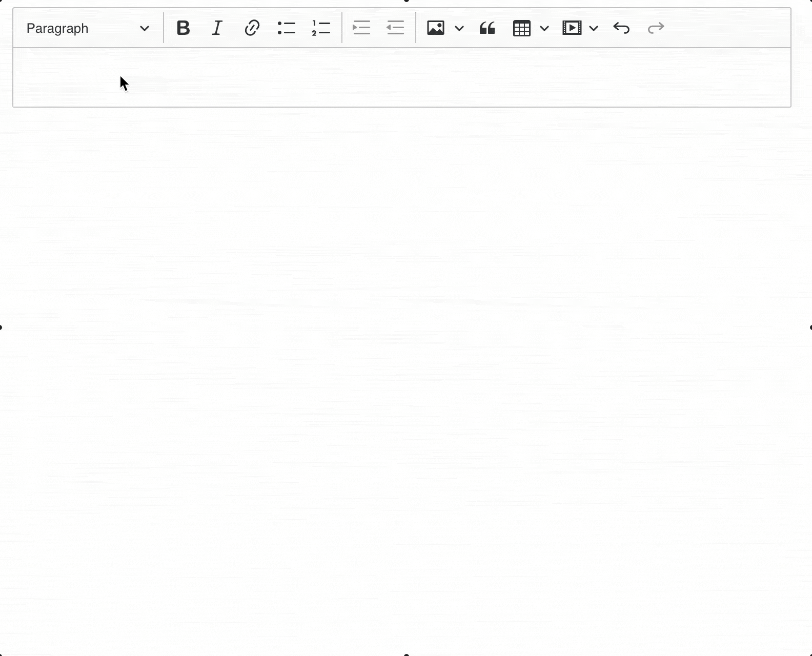Start a numbered list
The image size is (812, 656).
coord(321,28)
